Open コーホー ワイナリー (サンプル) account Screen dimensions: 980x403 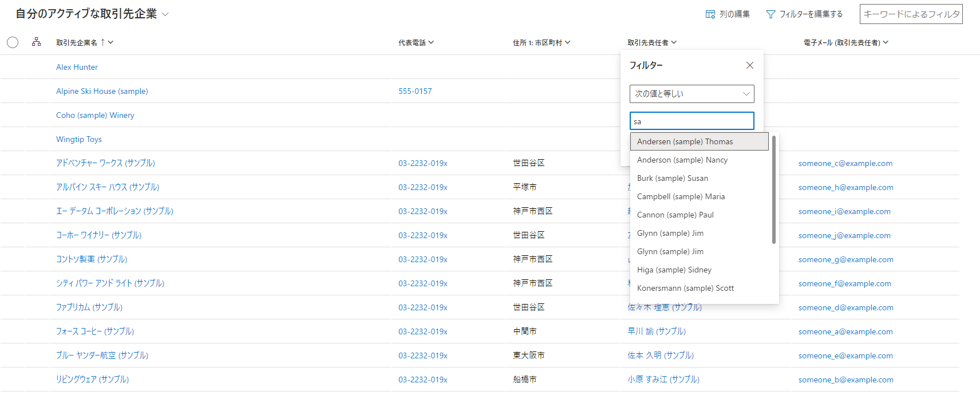[98, 235]
